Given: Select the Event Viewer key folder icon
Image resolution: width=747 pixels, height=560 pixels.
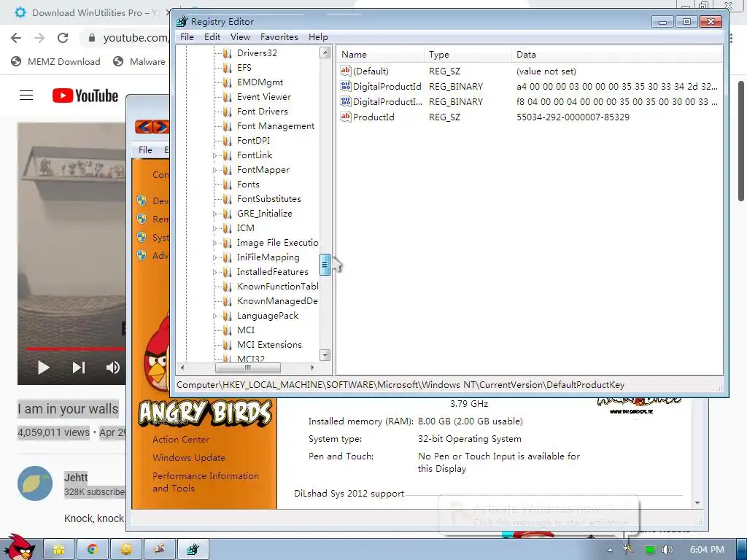Looking at the screenshot, I should coord(228,97).
